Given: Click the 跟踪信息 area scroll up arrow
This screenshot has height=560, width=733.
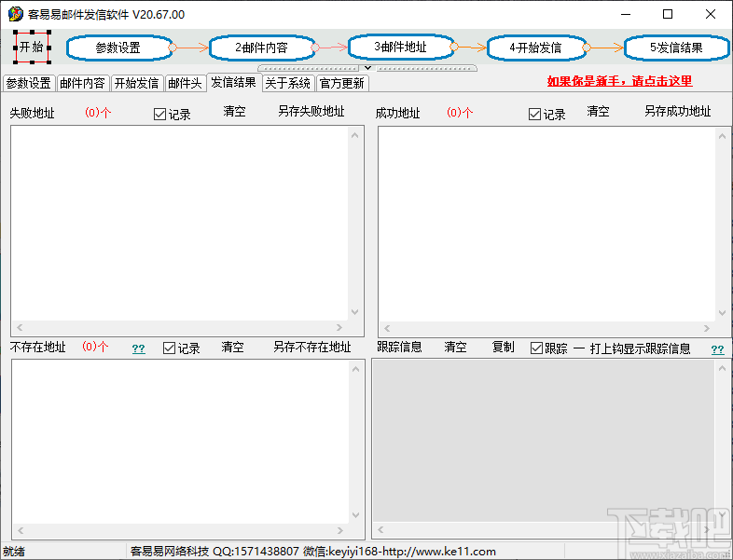Looking at the screenshot, I should (x=722, y=368).
